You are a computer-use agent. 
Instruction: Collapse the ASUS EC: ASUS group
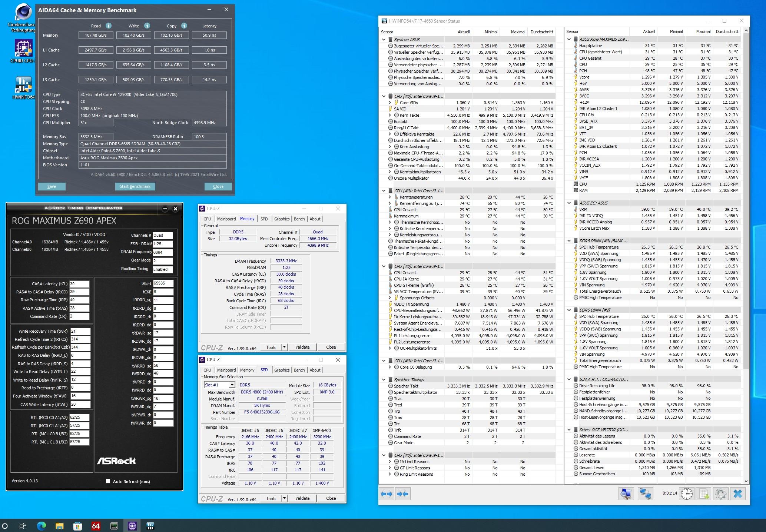click(x=569, y=203)
